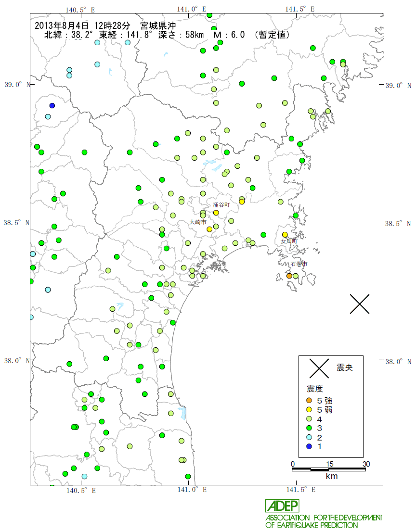
Task: Click the '30' scale bar number
Action: click(366, 464)
